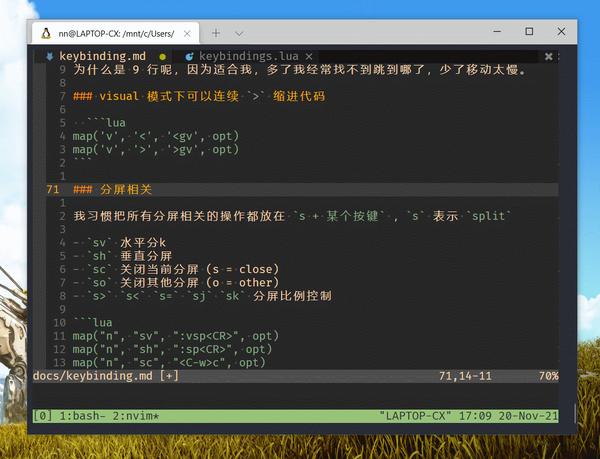Image resolution: width=600 pixels, height=459 pixels.
Task: Switch to keybindings.lua buffer tab
Action: [x=249, y=56]
